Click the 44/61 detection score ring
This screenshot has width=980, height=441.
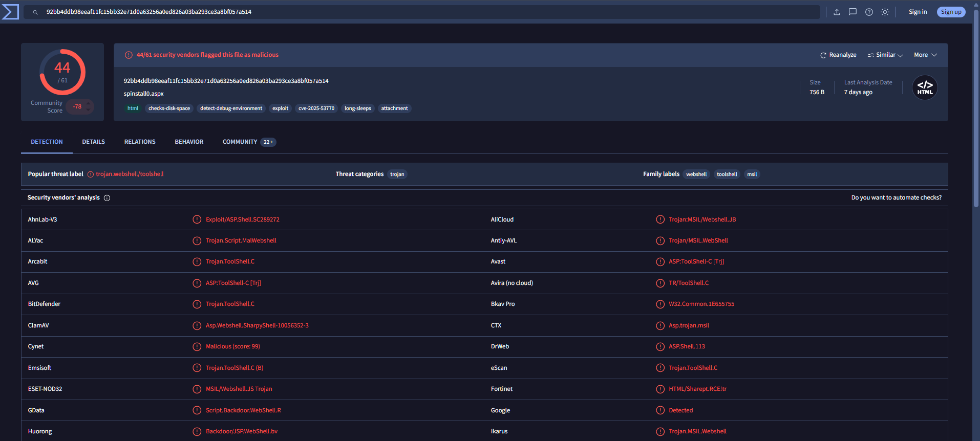click(x=62, y=72)
